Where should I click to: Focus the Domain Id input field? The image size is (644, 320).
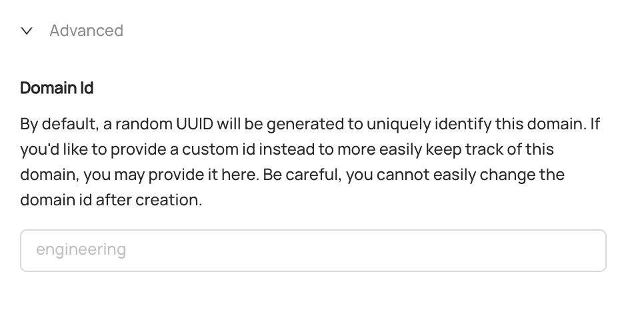point(313,251)
